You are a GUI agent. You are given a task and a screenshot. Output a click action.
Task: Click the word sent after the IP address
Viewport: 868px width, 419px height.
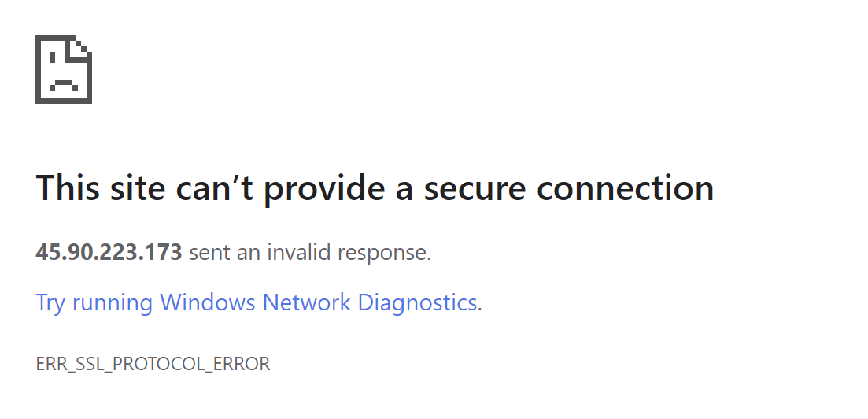point(205,253)
